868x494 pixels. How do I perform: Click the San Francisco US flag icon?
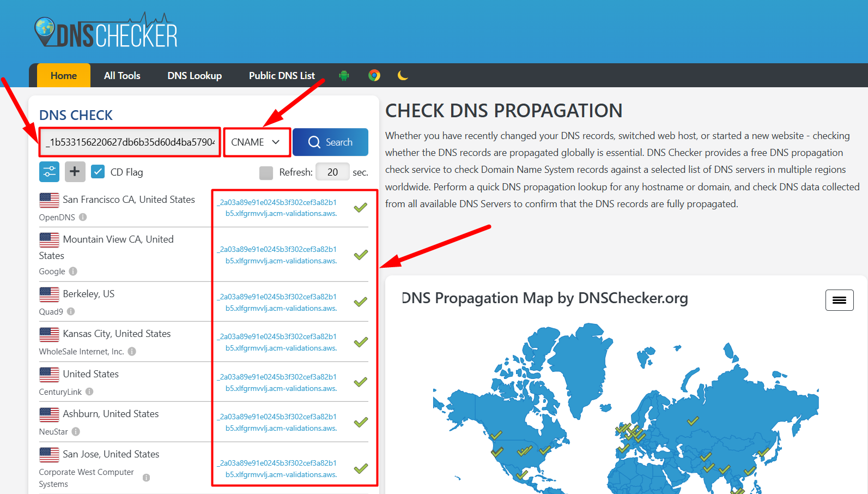(49, 200)
